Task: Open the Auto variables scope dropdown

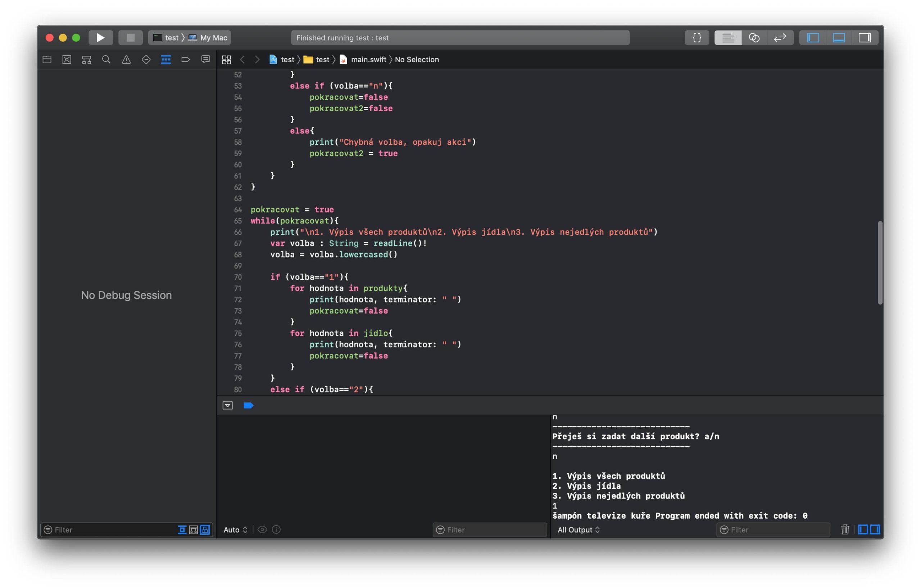Action: (235, 529)
